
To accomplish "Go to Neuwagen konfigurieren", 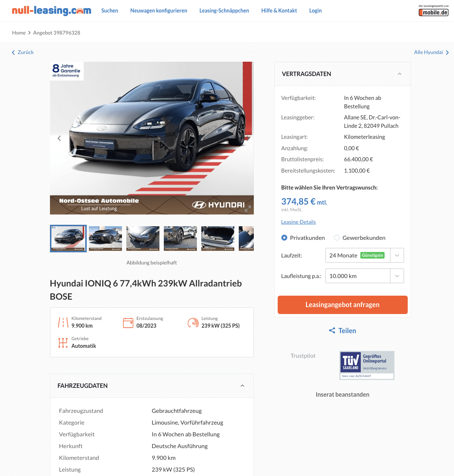I will point(159,11).
